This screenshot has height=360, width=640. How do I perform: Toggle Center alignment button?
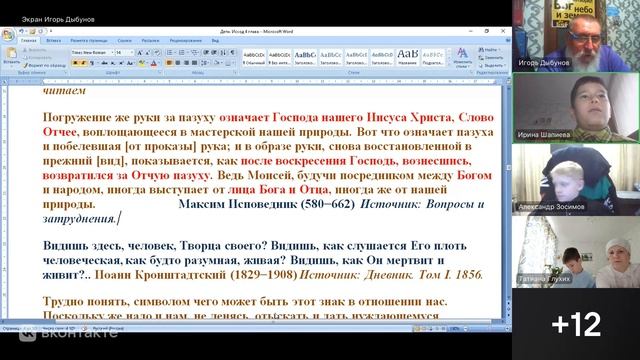178,63
